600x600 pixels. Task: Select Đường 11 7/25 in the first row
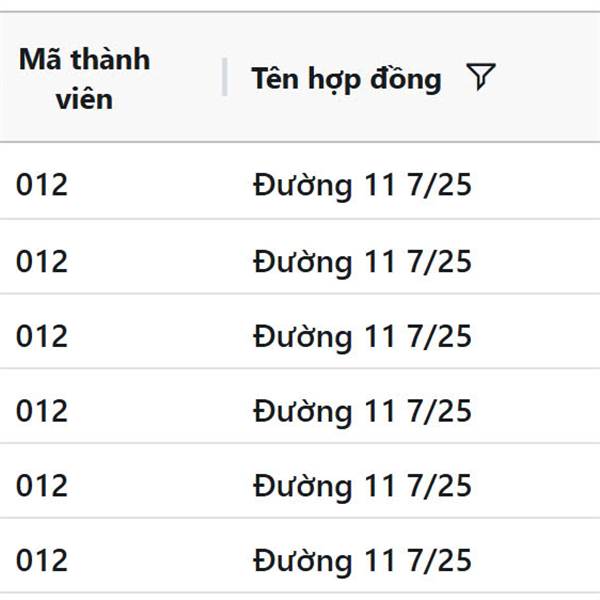coord(362,185)
